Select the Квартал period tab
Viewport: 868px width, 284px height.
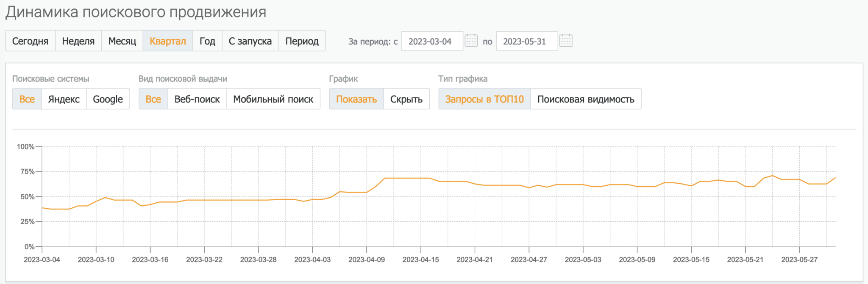[x=167, y=41]
